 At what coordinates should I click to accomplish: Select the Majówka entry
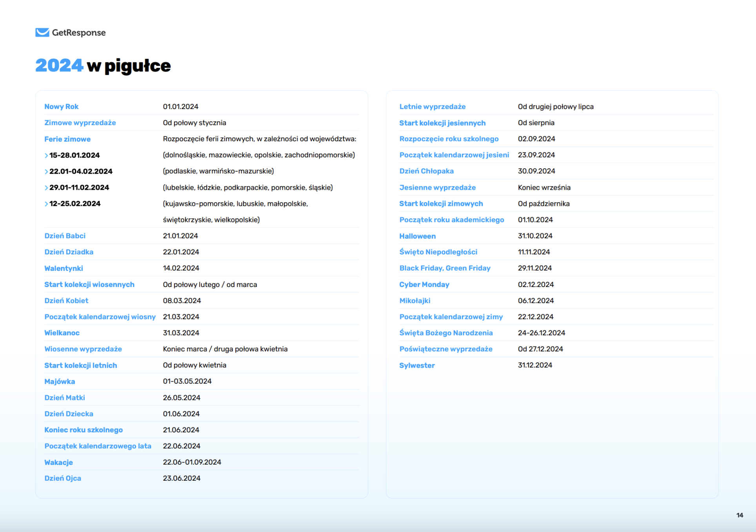point(60,381)
